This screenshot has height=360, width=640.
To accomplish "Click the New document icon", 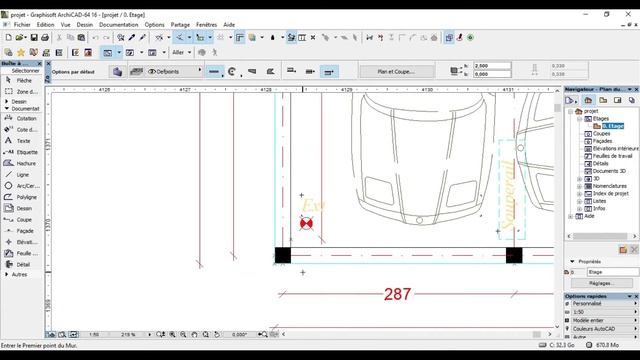I will [x=8, y=38].
